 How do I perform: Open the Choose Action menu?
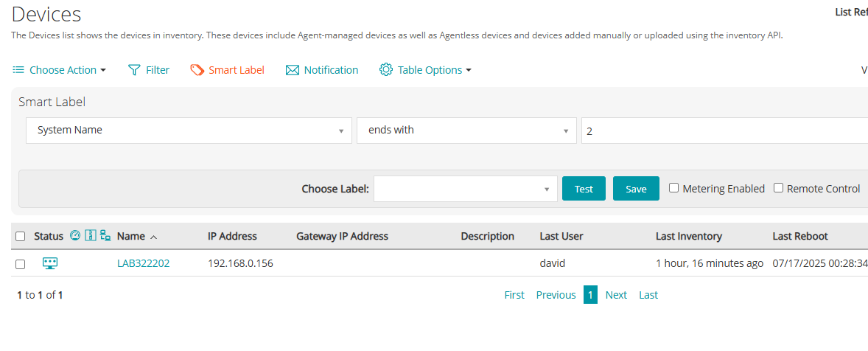pos(60,70)
